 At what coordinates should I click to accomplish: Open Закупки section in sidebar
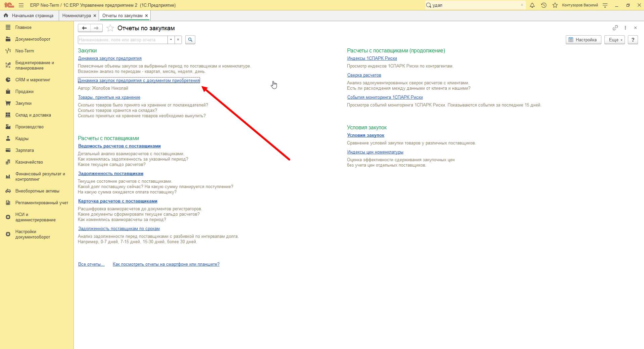[x=37, y=103]
